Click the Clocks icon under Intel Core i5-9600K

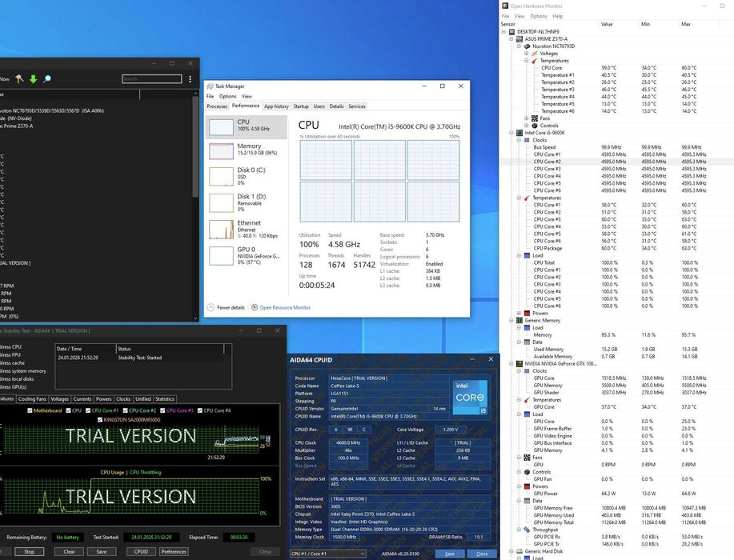527,140
